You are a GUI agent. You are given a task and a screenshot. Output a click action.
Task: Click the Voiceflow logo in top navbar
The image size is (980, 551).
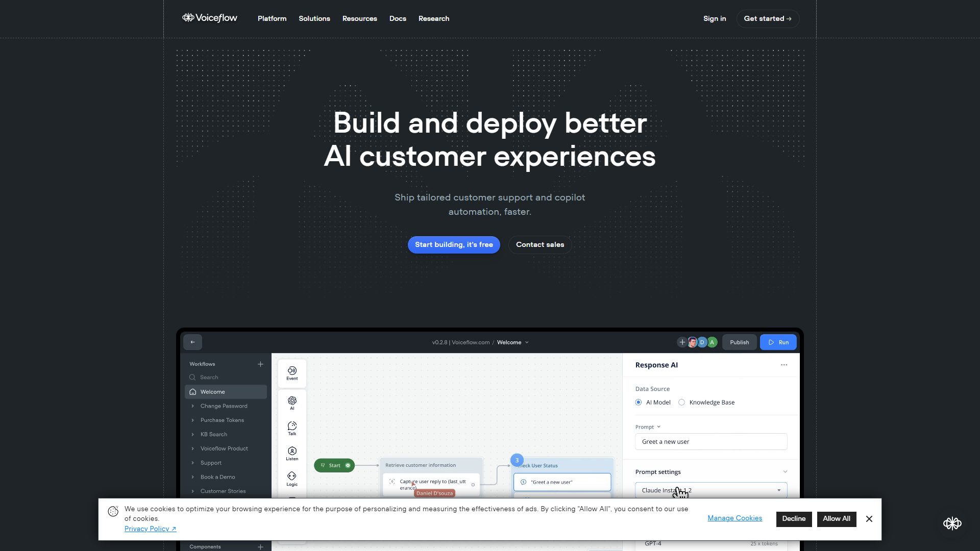(209, 18)
